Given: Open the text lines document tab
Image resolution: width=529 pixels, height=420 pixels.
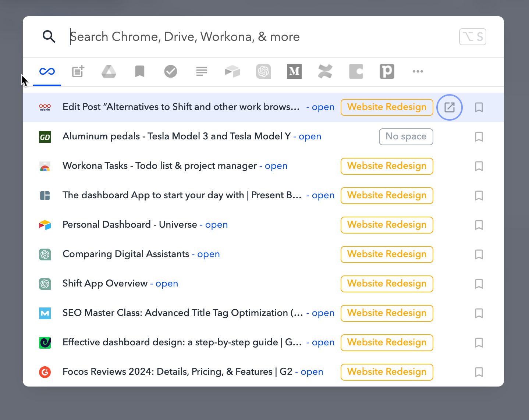Looking at the screenshot, I should pyautogui.click(x=202, y=71).
